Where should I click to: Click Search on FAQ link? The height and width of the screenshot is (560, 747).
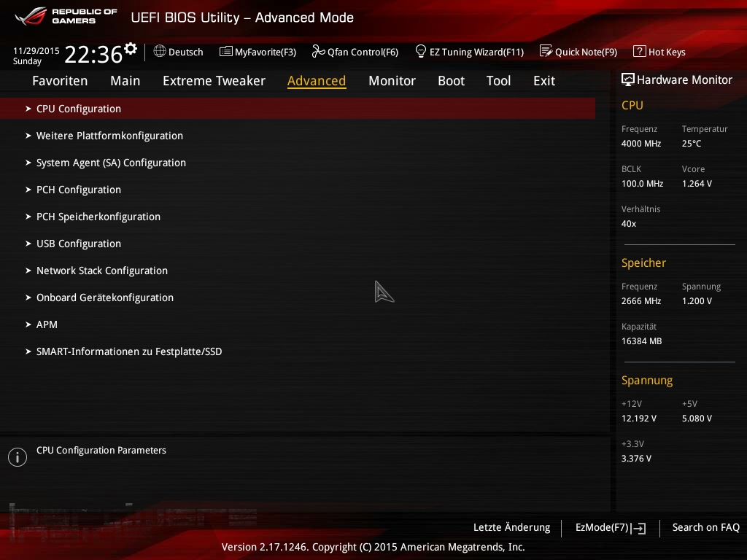point(705,527)
